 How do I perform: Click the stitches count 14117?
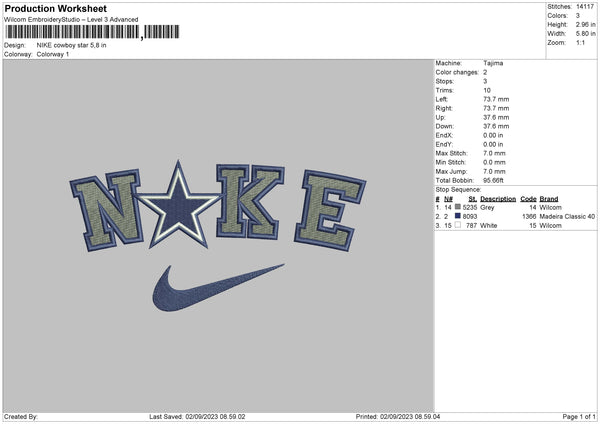click(x=585, y=7)
